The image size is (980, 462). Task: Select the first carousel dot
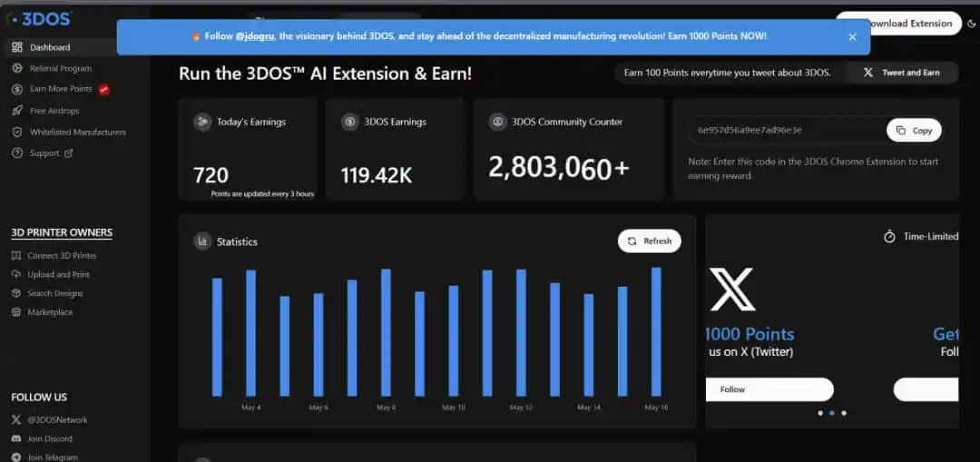(819, 413)
